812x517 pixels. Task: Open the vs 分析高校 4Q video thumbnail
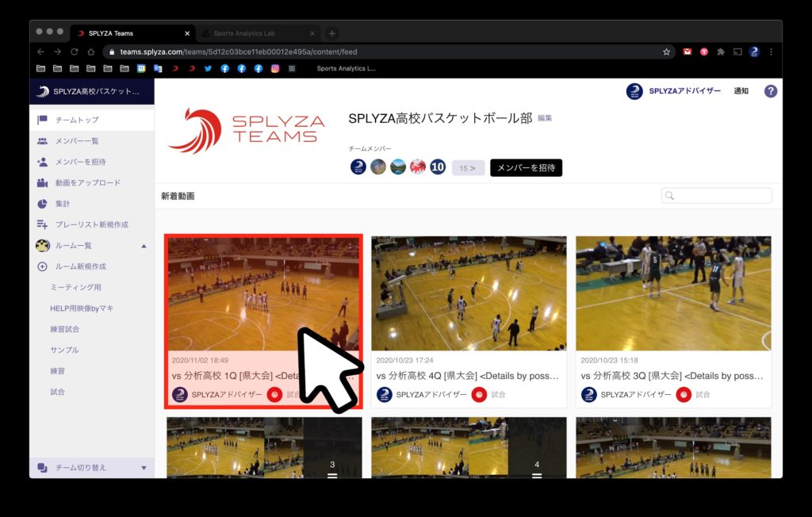[469, 293]
